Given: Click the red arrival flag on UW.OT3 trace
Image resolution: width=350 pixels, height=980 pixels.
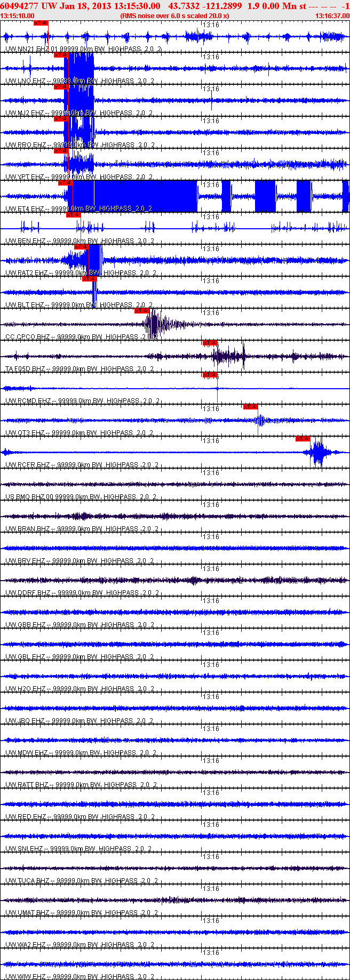Looking at the screenshot, I should (x=251, y=407).
